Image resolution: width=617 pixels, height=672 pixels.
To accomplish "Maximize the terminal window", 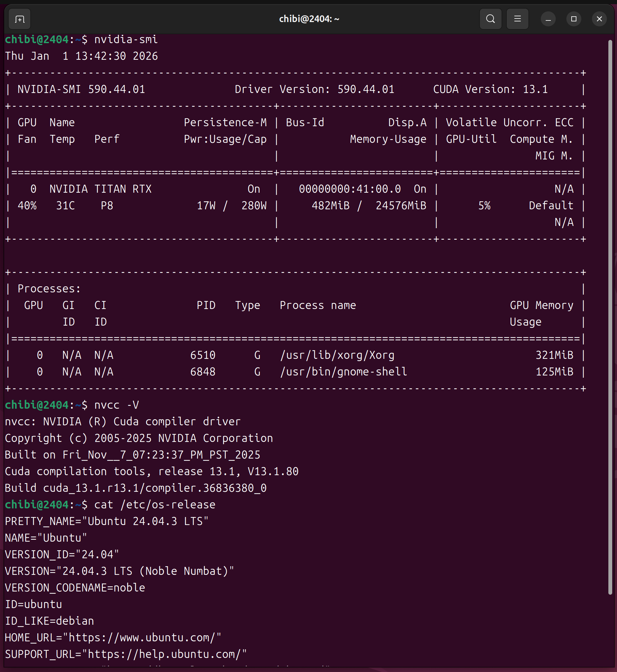I will [574, 19].
